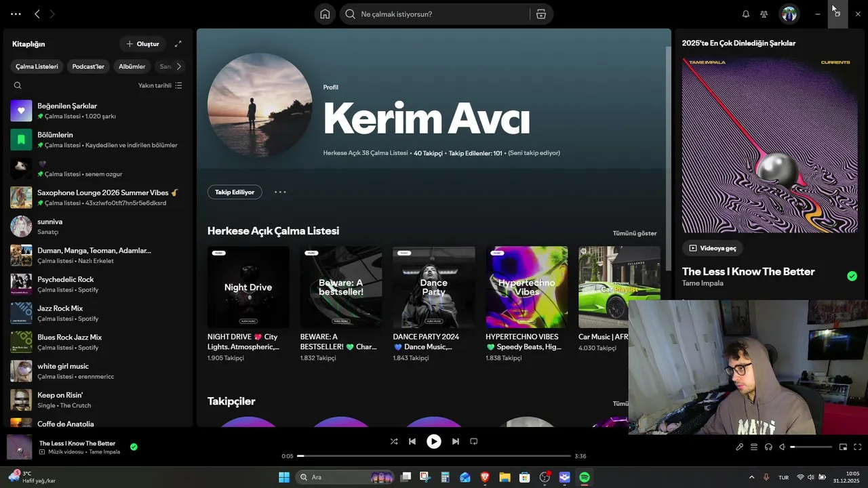
Task: Enter full screen mode
Action: pyautogui.click(x=857, y=447)
